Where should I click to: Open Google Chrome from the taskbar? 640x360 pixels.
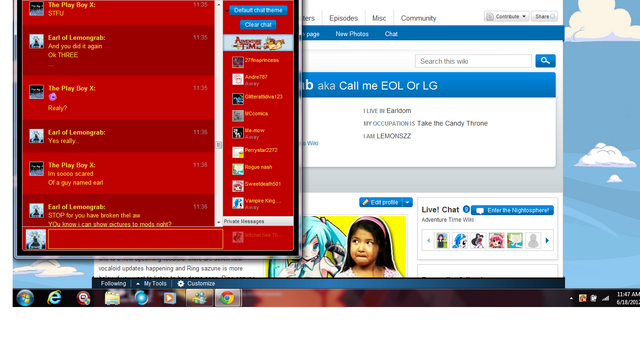pos(227,298)
